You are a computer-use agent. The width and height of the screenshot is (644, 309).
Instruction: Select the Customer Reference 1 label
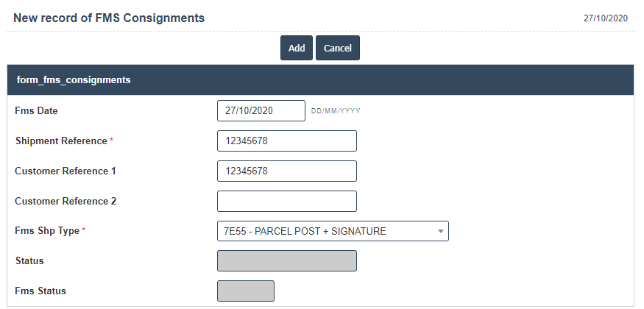[x=66, y=171]
